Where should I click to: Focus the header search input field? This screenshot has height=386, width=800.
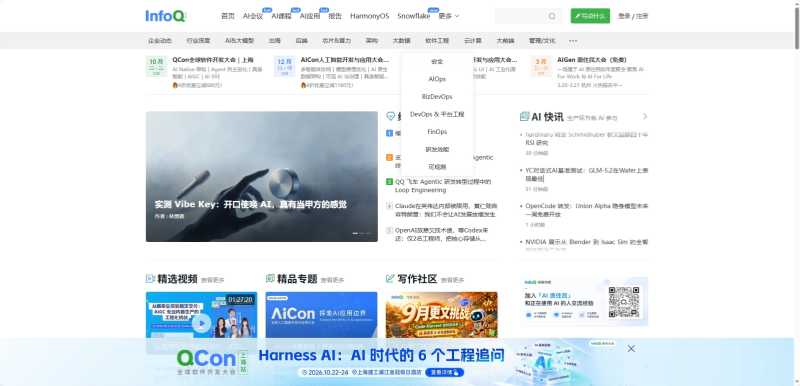[x=521, y=16]
